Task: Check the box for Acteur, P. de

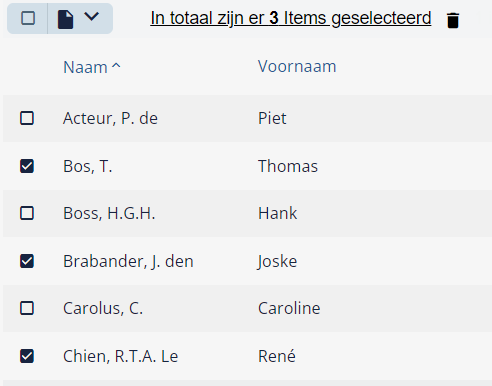Action: coord(27,118)
